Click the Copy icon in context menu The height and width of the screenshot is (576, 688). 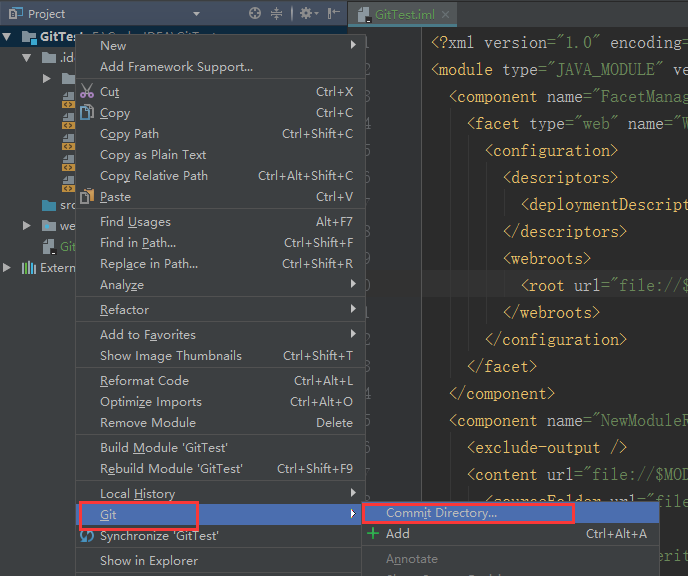pos(87,113)
